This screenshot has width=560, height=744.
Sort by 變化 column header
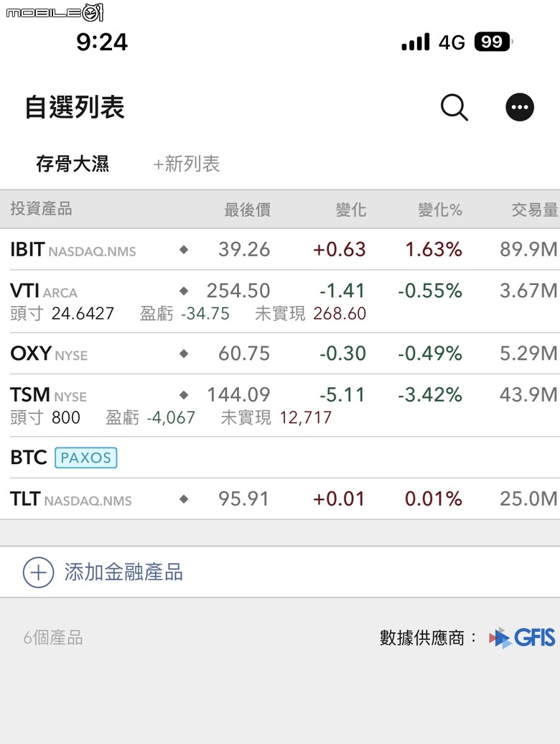click(x=351, y=209)
